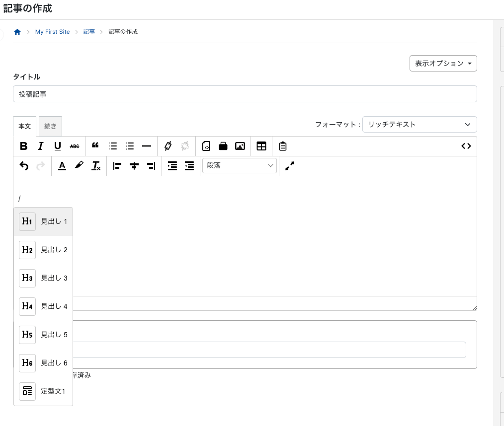Screen dimensions: 504x426
Task: Switch to source code view
Action: (x=466, y=146)
